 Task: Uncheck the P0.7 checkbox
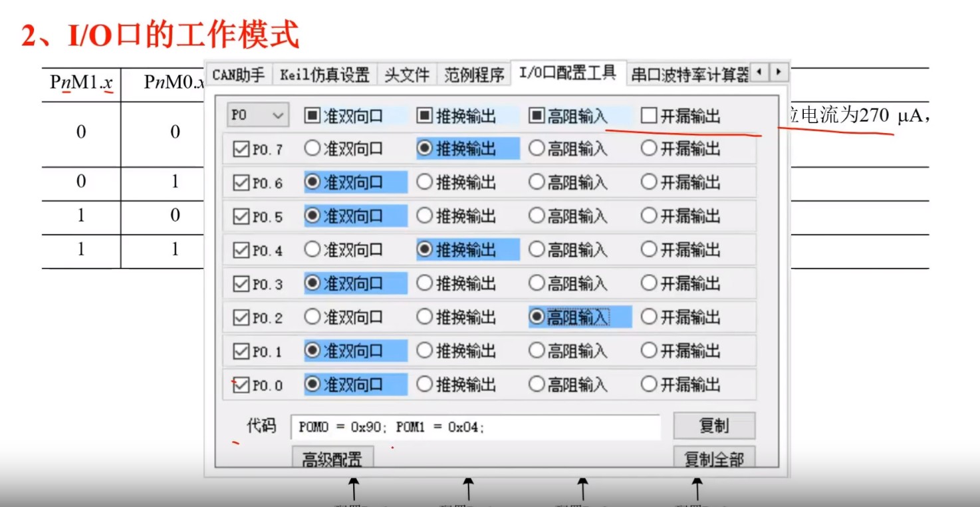[241, 150]
